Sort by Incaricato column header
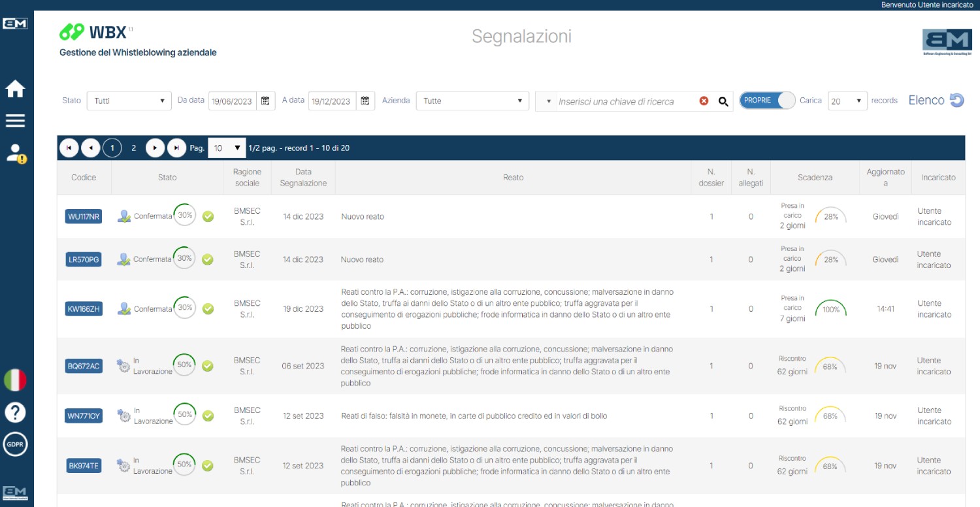The image size is (980, 507). [x=938, y=178]
